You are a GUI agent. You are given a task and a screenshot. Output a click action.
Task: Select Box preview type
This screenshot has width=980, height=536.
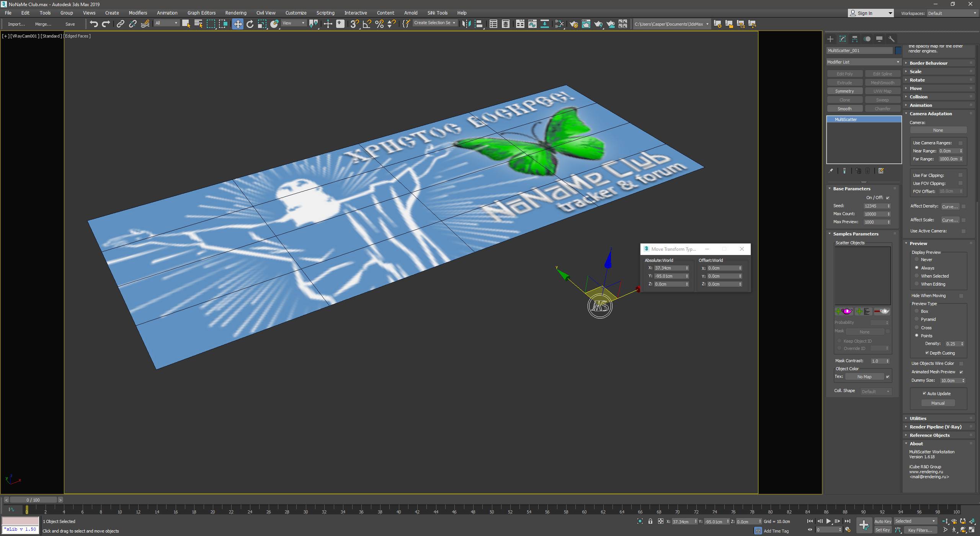tap(917, 311)
